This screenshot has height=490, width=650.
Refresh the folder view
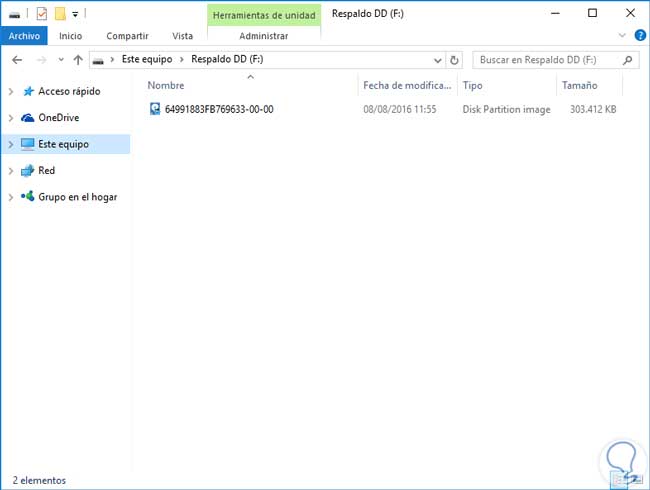coord(454,61)
